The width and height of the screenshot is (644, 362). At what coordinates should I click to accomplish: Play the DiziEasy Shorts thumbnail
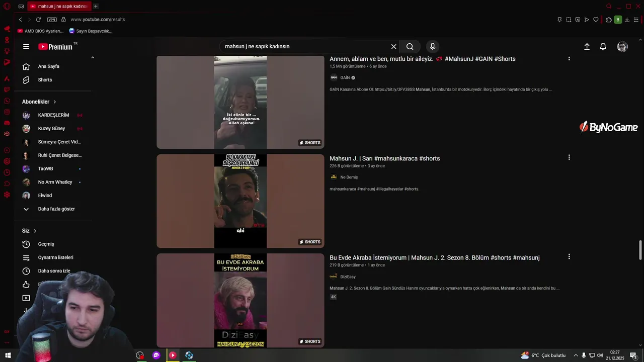tap(240, 300)
